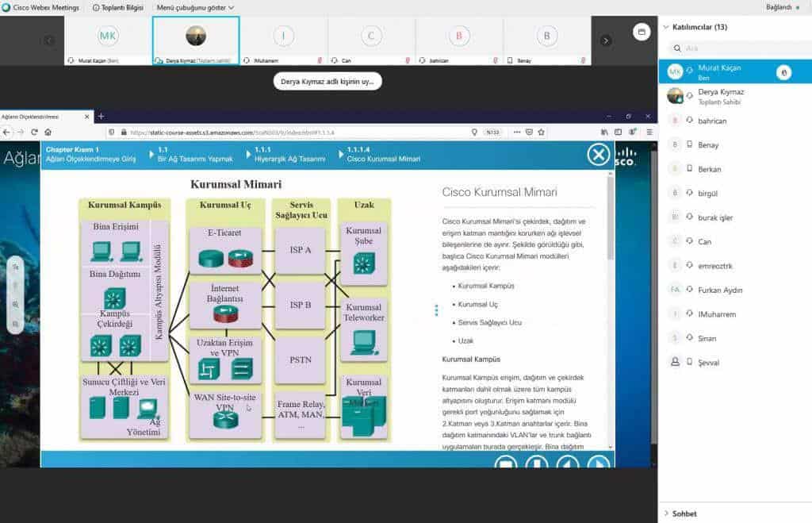812x523 pixels.
Task: Select Furkan Aydın in participants list
Action: pos(735,290)
